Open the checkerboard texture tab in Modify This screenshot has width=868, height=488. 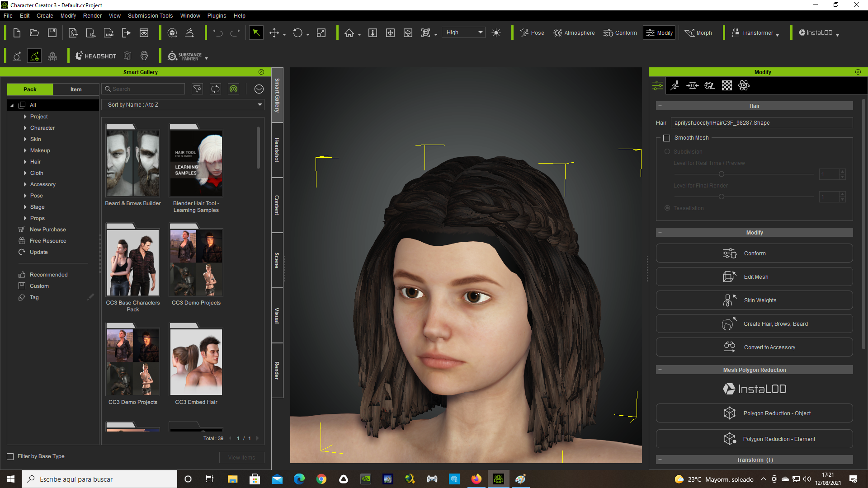726,85
